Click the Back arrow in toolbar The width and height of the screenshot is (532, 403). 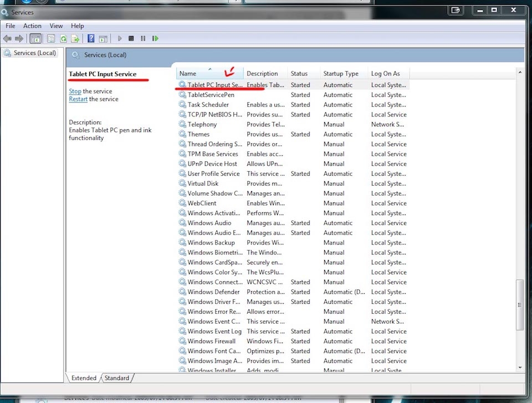(7, 39)
